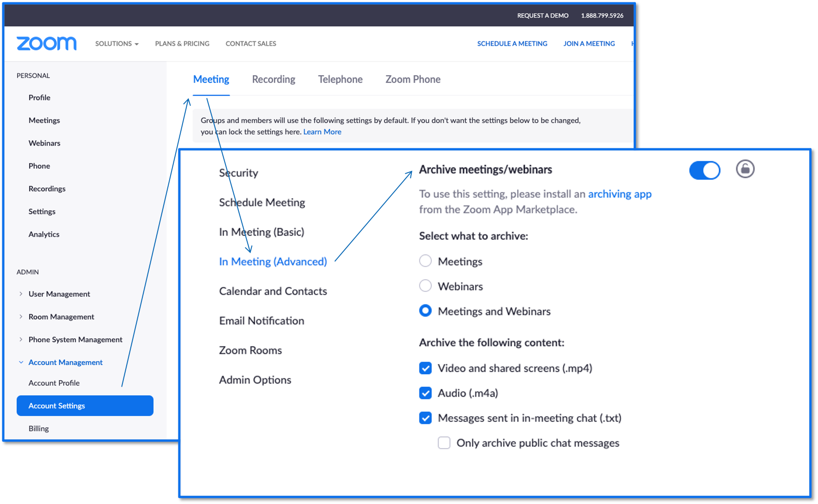Open Phone in sidebar
Image resolution: width=818 pixels, height=504 pixels.
tap(39, 166)
